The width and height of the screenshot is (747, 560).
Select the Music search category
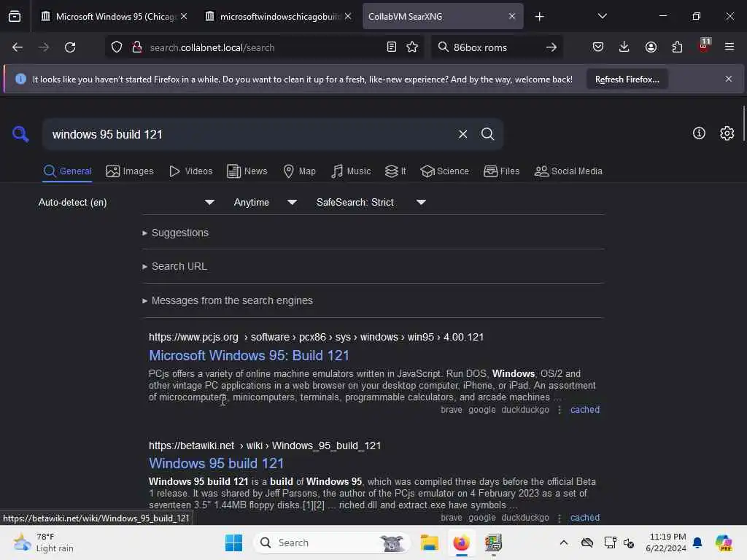tap(351, 171)
